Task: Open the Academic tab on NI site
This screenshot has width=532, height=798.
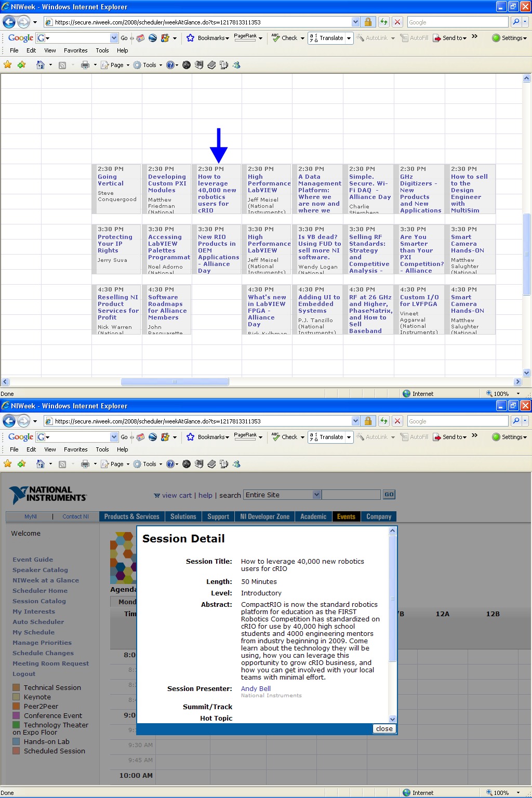Action: point(313,516)
